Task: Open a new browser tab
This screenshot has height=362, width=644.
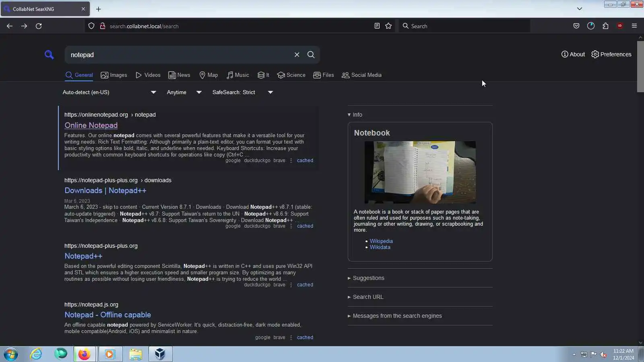Action: [98, 9]
